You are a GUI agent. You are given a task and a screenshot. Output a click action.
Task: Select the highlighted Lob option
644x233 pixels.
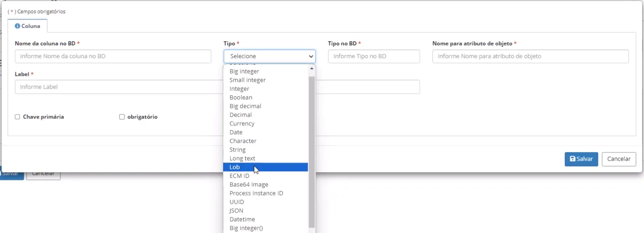click(x=265, y=167)
